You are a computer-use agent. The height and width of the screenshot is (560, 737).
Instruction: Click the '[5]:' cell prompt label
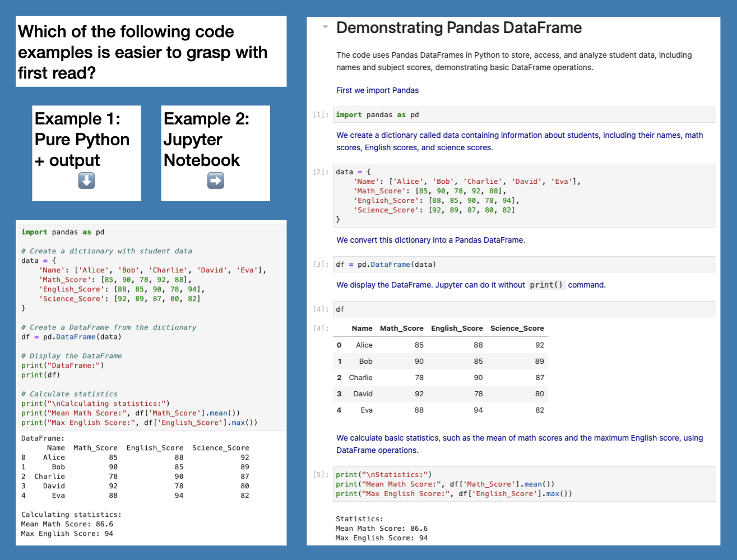(x=321, y=474)
